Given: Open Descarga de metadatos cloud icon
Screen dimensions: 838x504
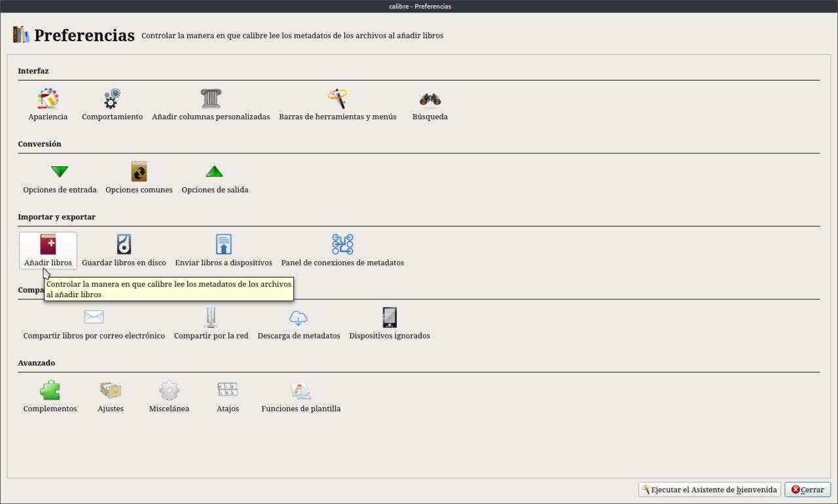Looking at the screenshot, I should (x=299, y=317).
